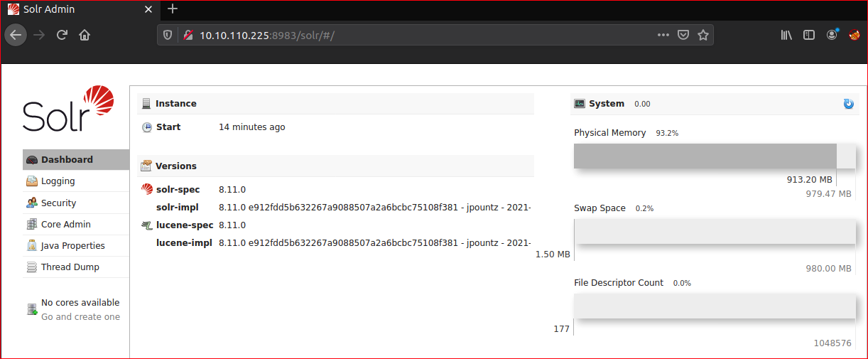This screenshot has height=359, width=868.
Task: Open the Firefox account icon
Action: point(832,34)
